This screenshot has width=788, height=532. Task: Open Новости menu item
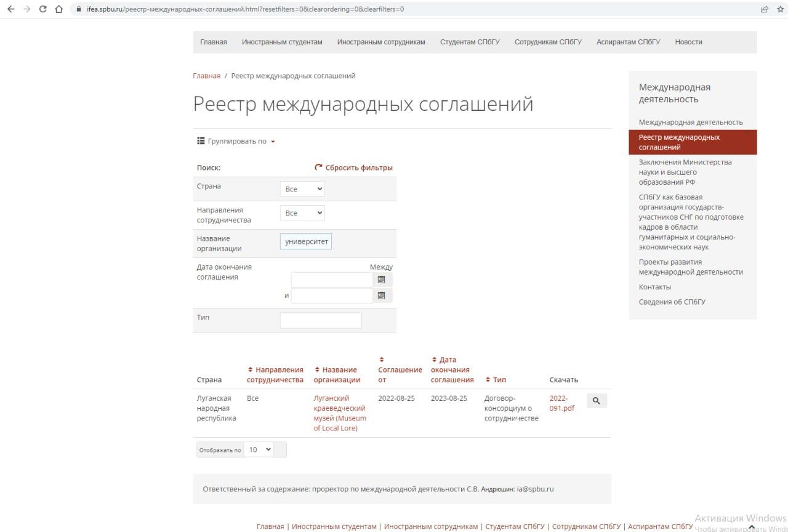688,42
